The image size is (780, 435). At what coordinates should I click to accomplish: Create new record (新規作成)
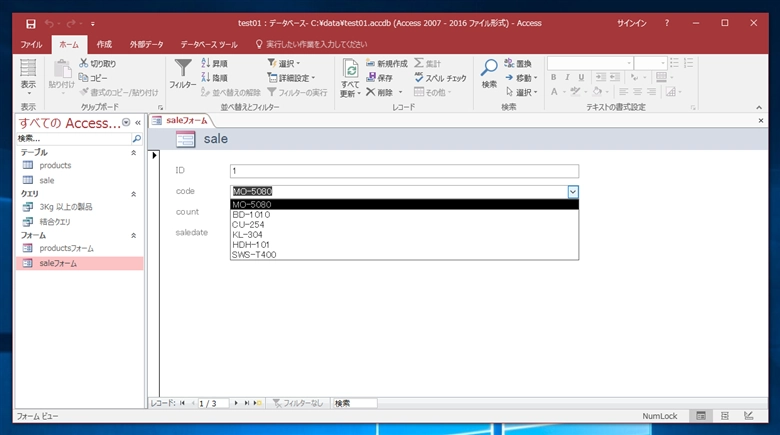(387, 63)
